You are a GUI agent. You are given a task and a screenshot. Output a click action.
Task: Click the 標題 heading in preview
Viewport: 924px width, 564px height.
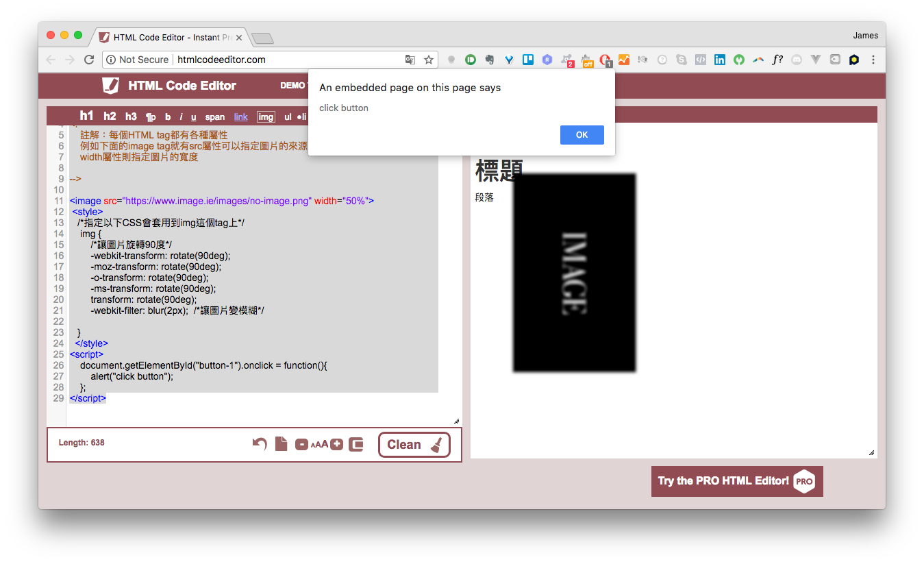[x=499, y=171]
